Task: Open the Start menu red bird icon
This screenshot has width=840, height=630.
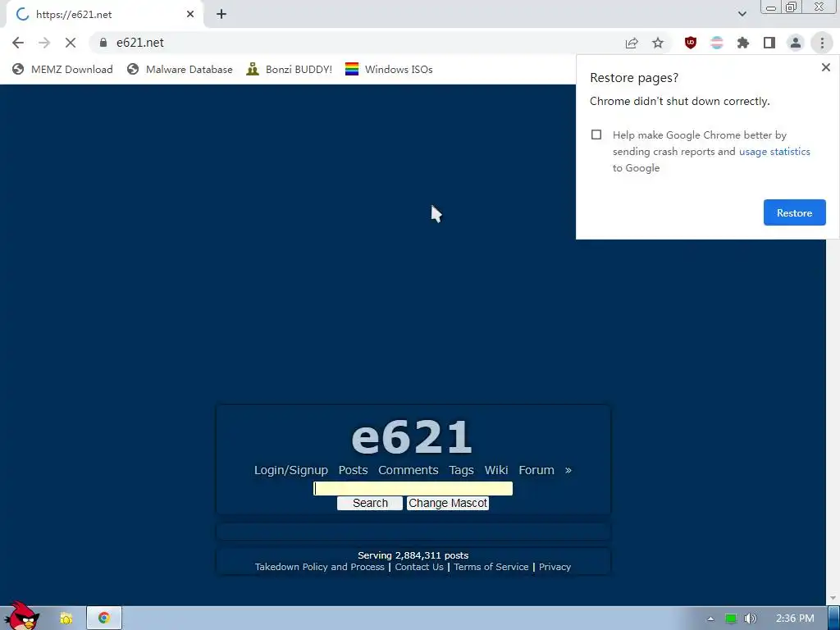Action: point(21,616)
